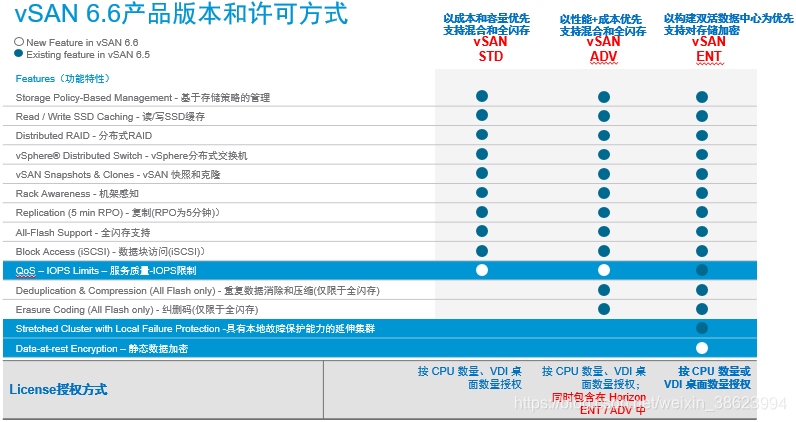
Task: Click ADV dot in vSAN Snapshots & Clones row
Action: tap(604, 174)
